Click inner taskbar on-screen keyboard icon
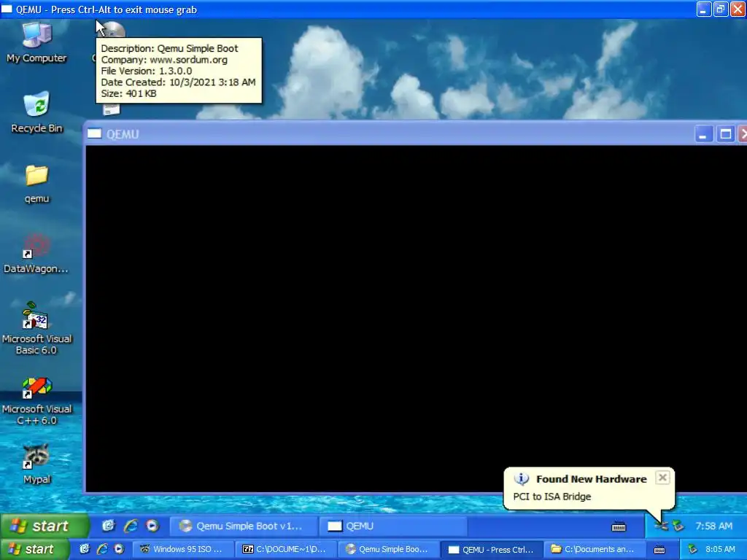The width and height of the screenshot is (747, 560). tap(619, 526)
